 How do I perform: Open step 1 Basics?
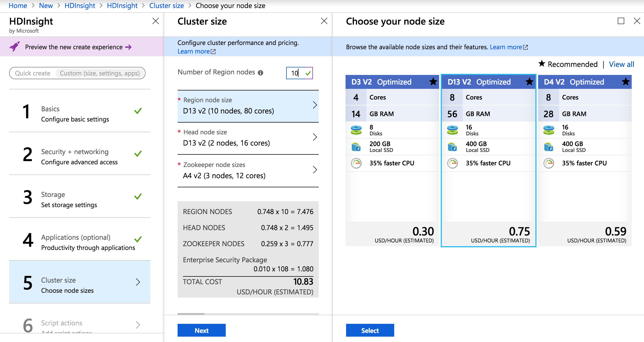pos(80,111)
